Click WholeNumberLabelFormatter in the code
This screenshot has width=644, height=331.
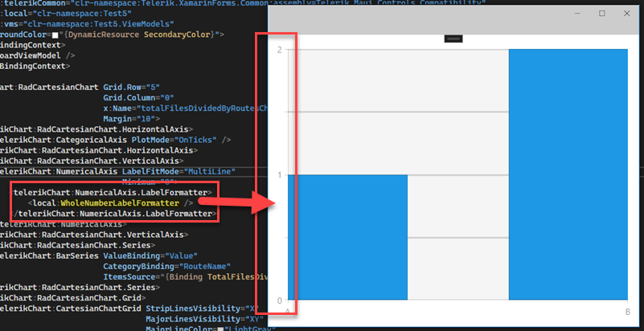pyautogui.click(x=120, y=203)
